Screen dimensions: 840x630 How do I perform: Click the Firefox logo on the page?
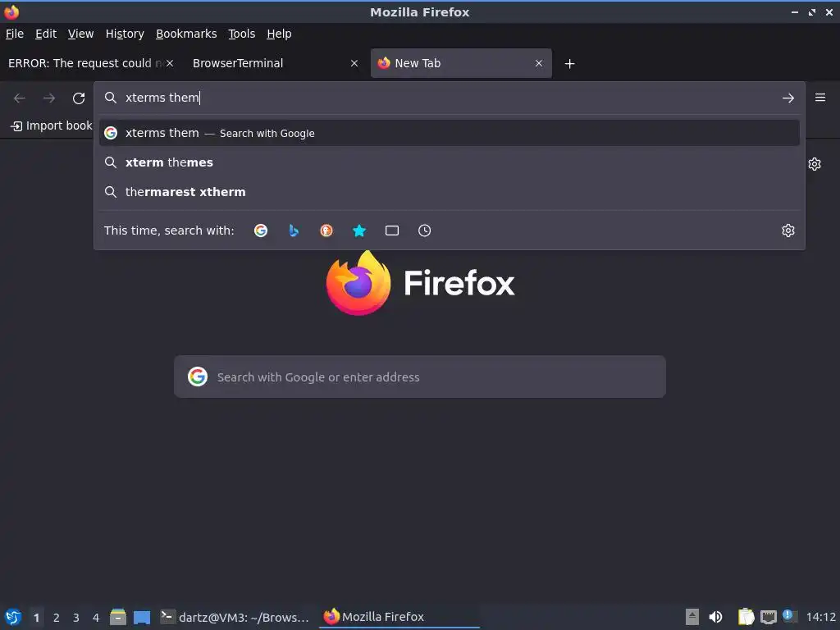click(x=358, y=283)
